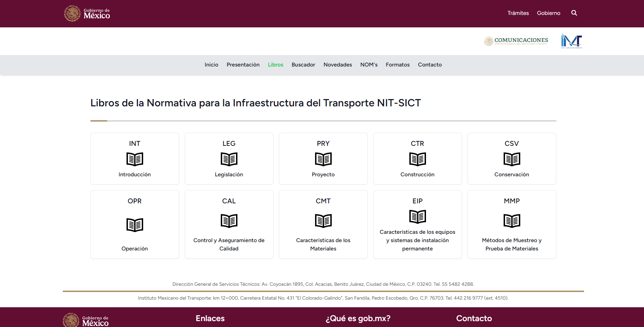Go to the Inicio menu item

tap(211, 65)
